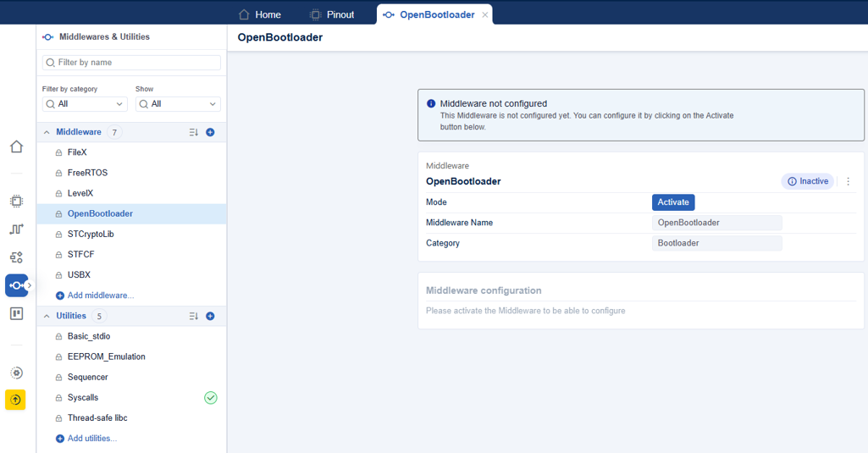This screenshot has height=453, width=868.
Task: Sort the Middleware list
Action: (x=194, y=132)
